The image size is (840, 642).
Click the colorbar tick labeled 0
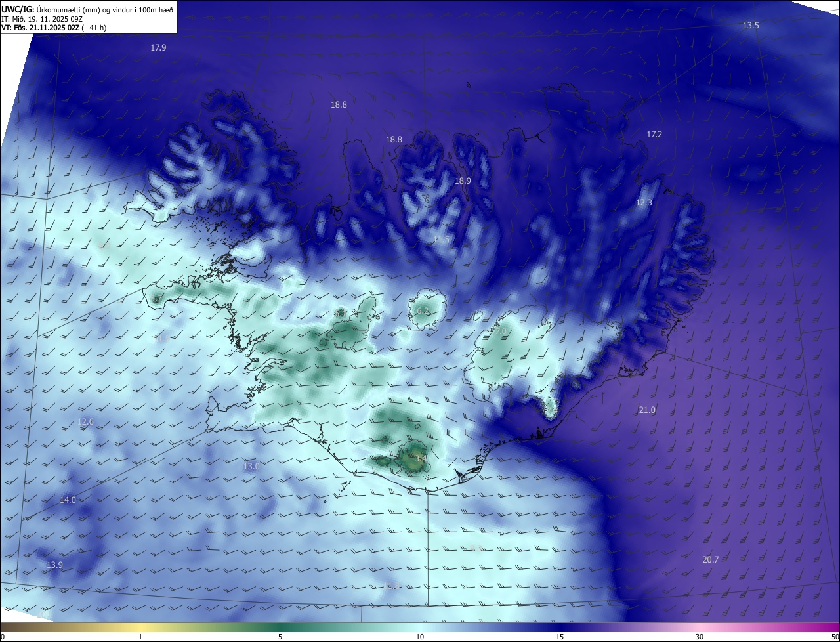(2, 637)
